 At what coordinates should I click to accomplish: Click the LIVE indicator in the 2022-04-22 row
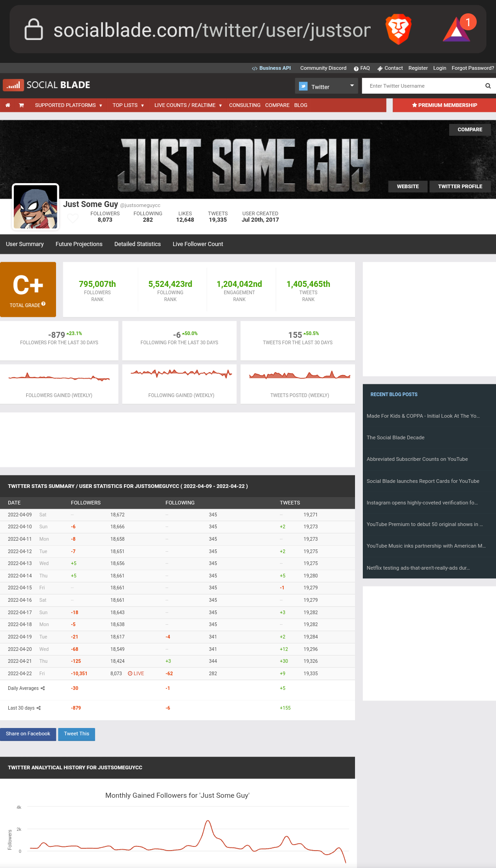136,673
